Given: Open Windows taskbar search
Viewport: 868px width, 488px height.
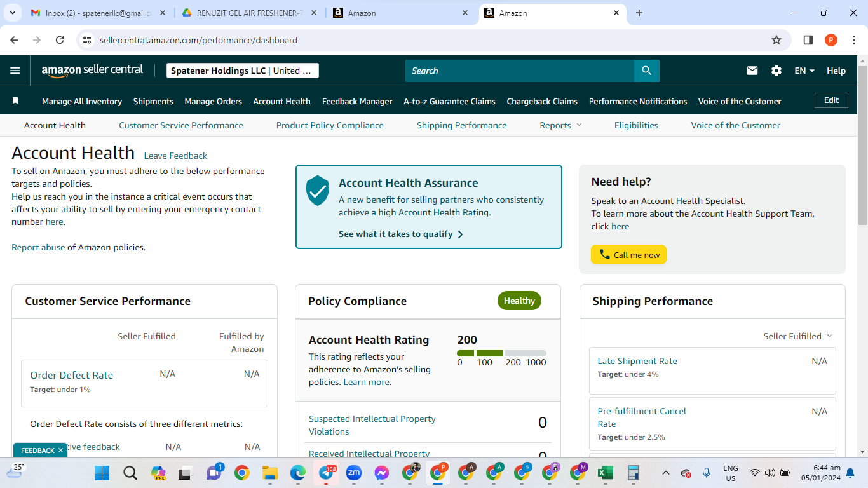Looking at the screenshot, I should tap(130, 473).
